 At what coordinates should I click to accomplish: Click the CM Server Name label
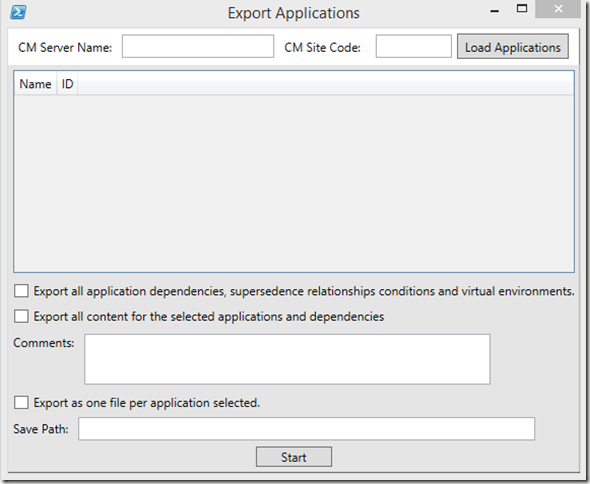65,47
